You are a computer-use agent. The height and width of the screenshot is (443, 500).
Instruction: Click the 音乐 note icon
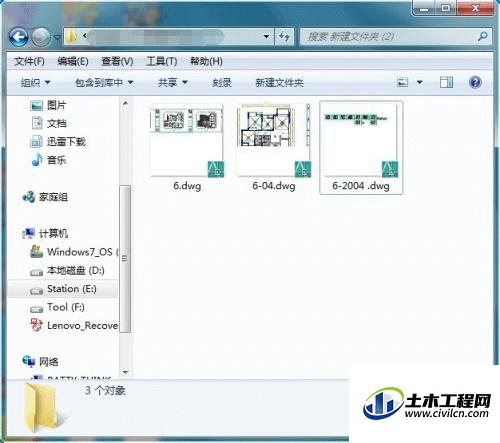37,160
